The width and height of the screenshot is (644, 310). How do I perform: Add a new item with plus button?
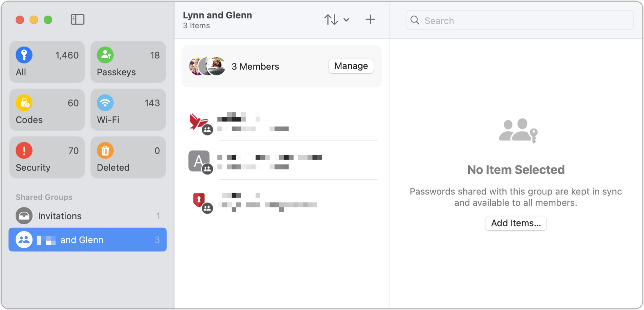370,20
